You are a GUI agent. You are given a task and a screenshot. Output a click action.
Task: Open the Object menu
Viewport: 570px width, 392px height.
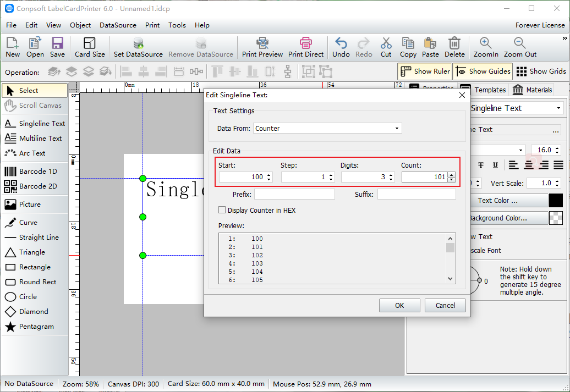coord(80,25)
